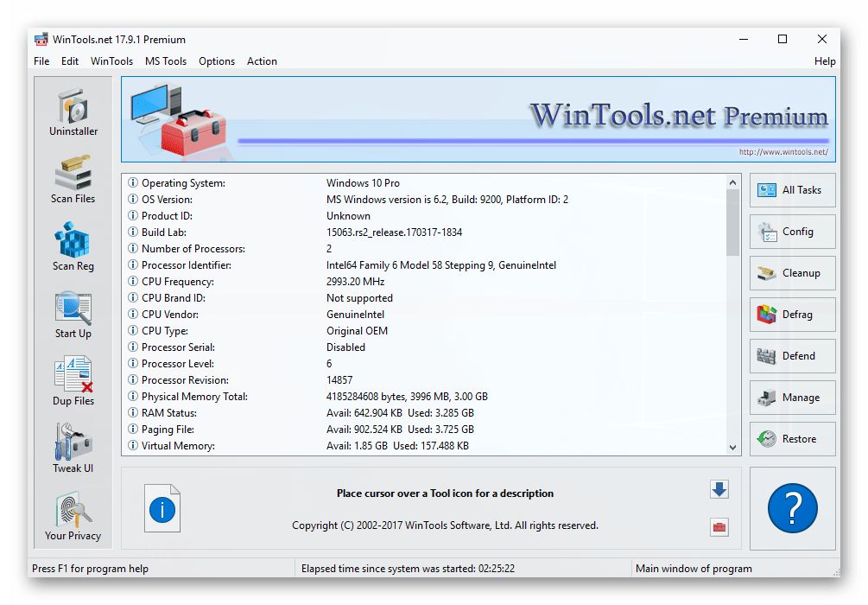The image size is (868, 605).
Task: Launch the Tweak UI tool
Action: 73,449
